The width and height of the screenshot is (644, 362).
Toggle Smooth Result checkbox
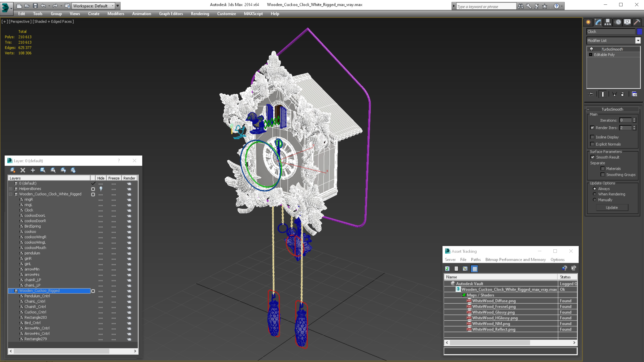(592, 157)
